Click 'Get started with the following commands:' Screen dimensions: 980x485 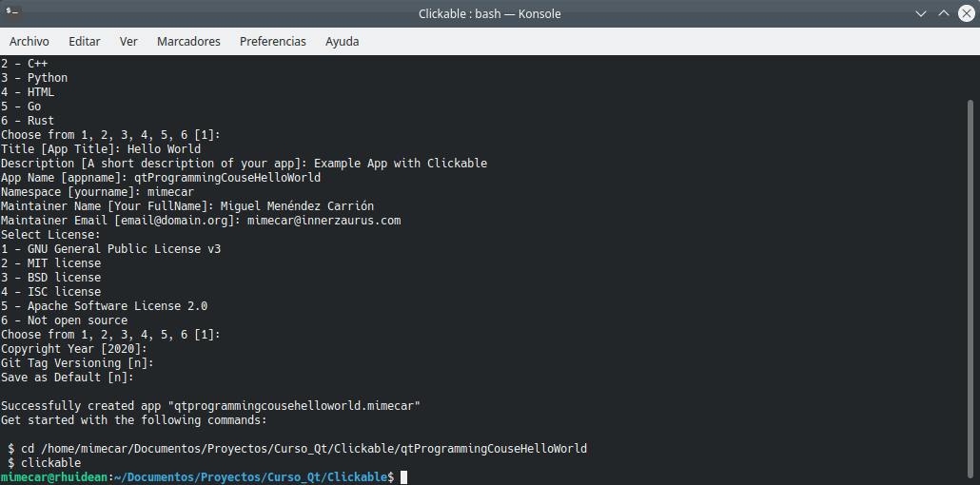coord(134,420)
